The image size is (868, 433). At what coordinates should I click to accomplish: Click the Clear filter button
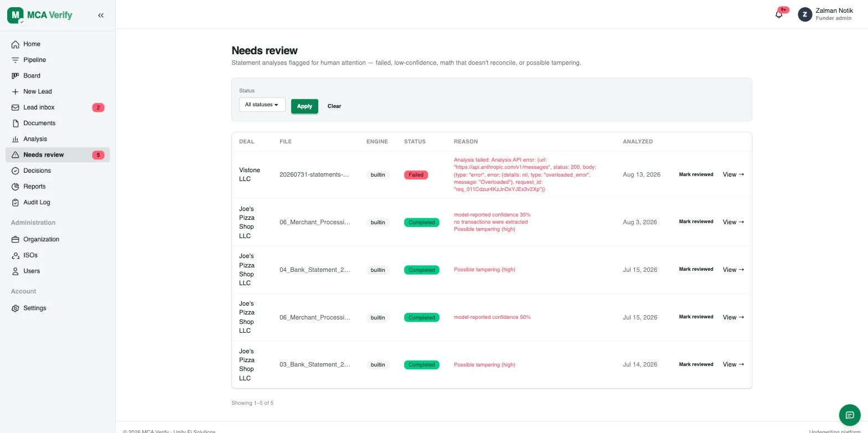[x=334, y=106]
